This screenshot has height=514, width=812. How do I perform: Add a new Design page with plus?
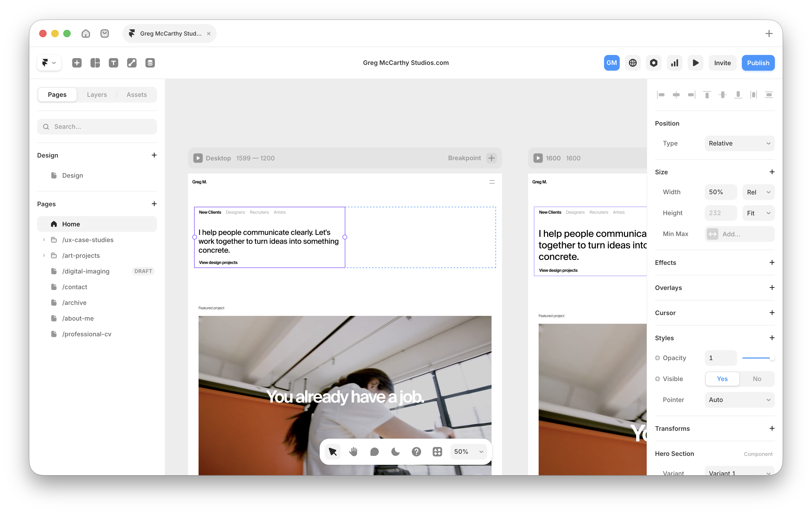pyautogui.click(x=154, y=155)
